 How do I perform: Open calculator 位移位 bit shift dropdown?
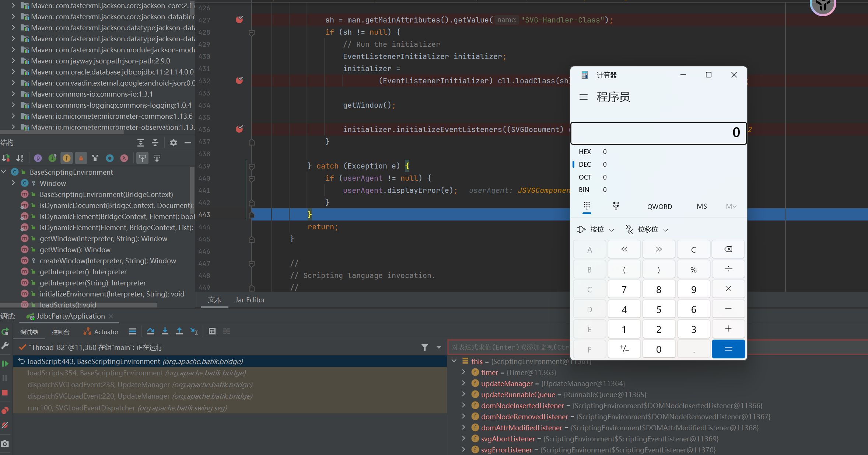pyautogui.click(x=647, y=229)
